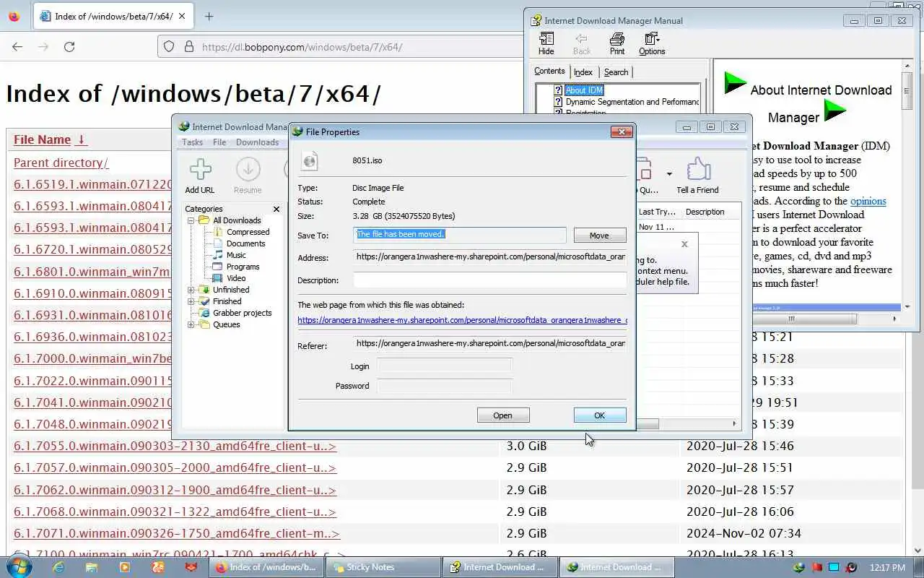This screenshot has width=924, height=578.
Task: Click the padlock site info icon
Action: click(x=188, y=47)
